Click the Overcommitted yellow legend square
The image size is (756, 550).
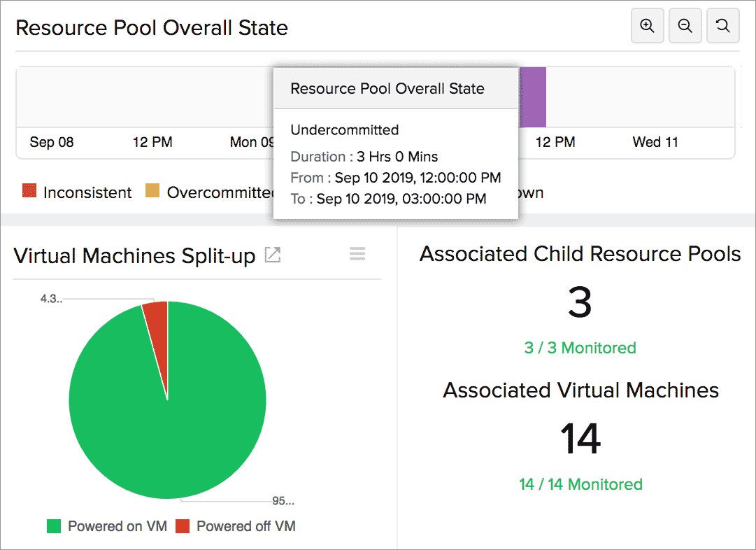[151, 190]
